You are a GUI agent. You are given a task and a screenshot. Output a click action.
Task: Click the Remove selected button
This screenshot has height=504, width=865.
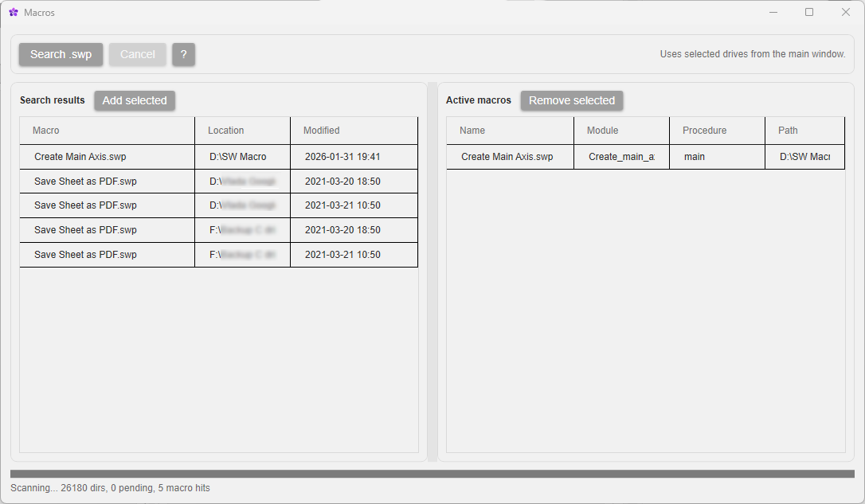(x=571, y=100)
